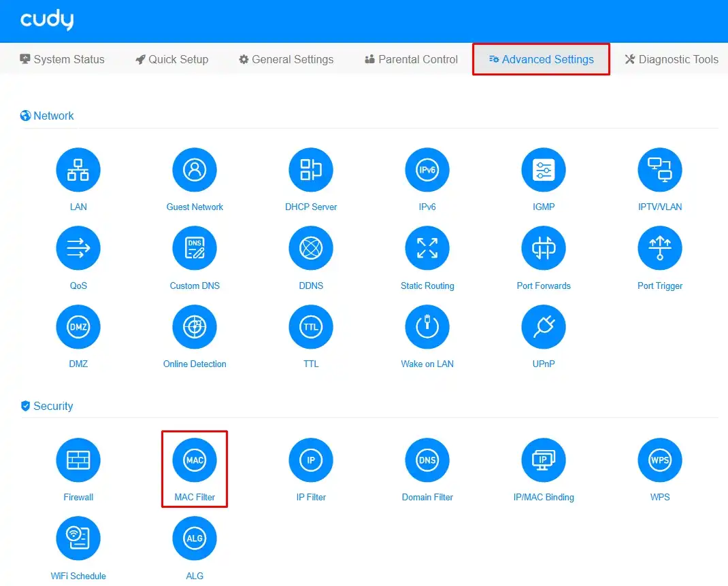This screenshot has height=586, width=728.
Task: Open the IP Filter icon
Action: coord(311,460)
